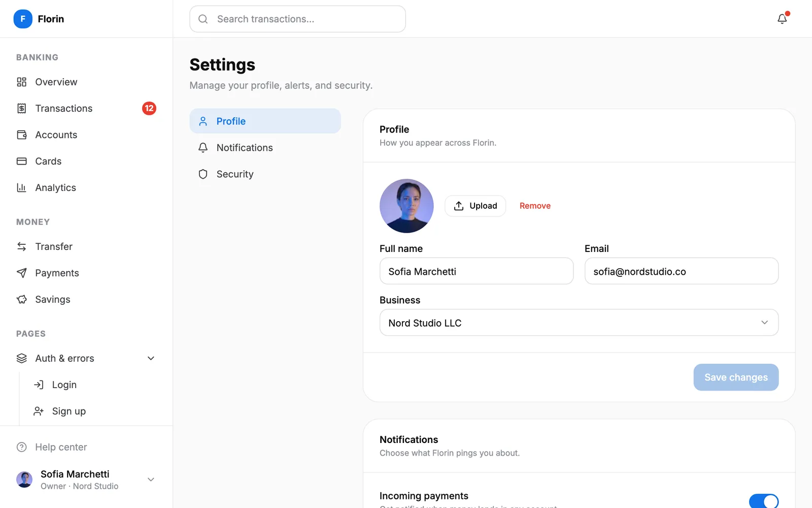This screenshot has width=812, height=508.
Task: Open the Help center link
Action: 86,447
